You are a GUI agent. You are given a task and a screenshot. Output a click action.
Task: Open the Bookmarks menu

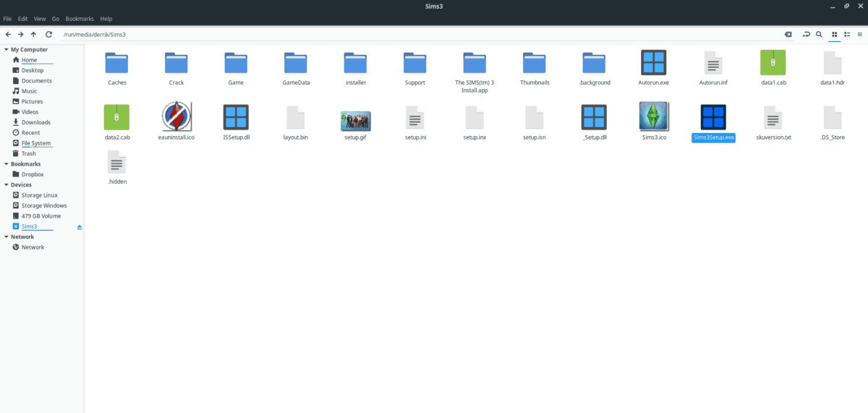click(x=79, y=18)
